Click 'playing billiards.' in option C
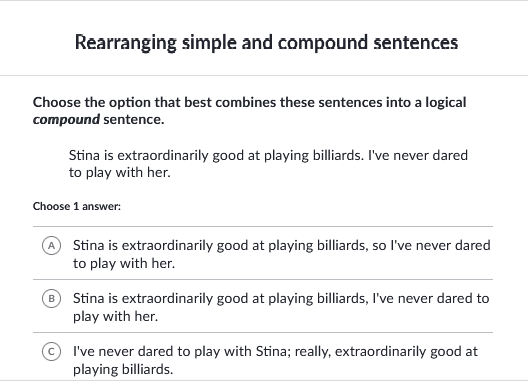Screen dimensions: 528x385 tap(123, 370)
